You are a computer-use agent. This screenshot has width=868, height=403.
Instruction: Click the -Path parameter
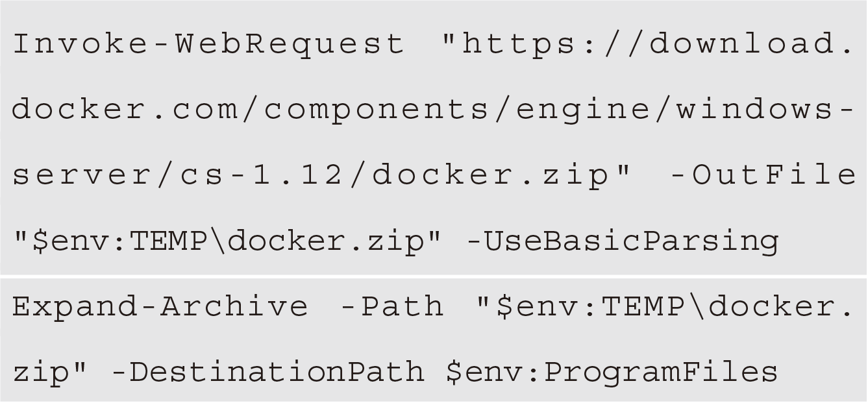point(391,306)
